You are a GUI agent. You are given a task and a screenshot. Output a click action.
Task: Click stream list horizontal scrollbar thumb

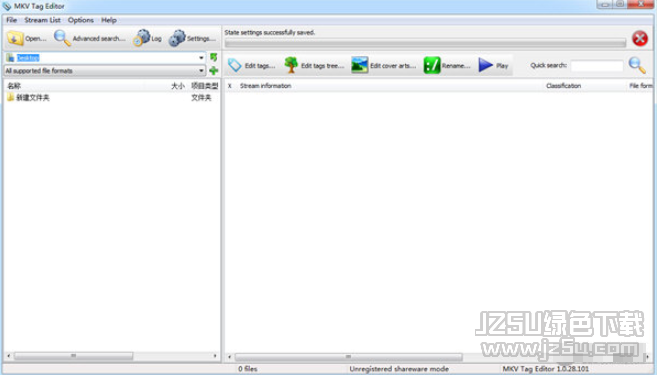tap(348, 357)
